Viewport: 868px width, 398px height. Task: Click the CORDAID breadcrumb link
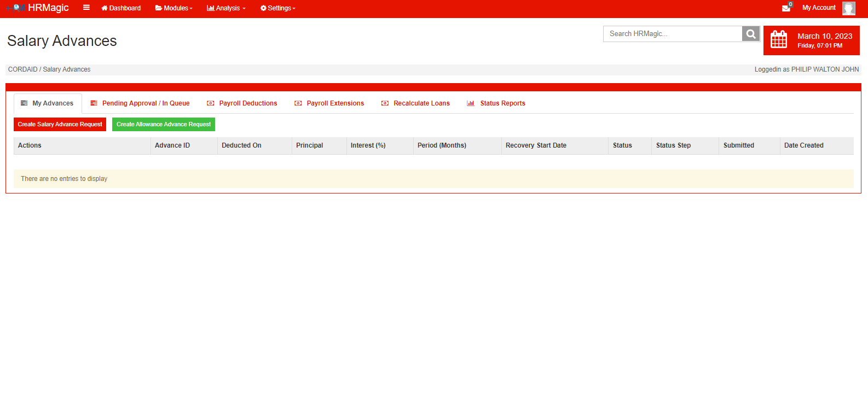(22, 69)
